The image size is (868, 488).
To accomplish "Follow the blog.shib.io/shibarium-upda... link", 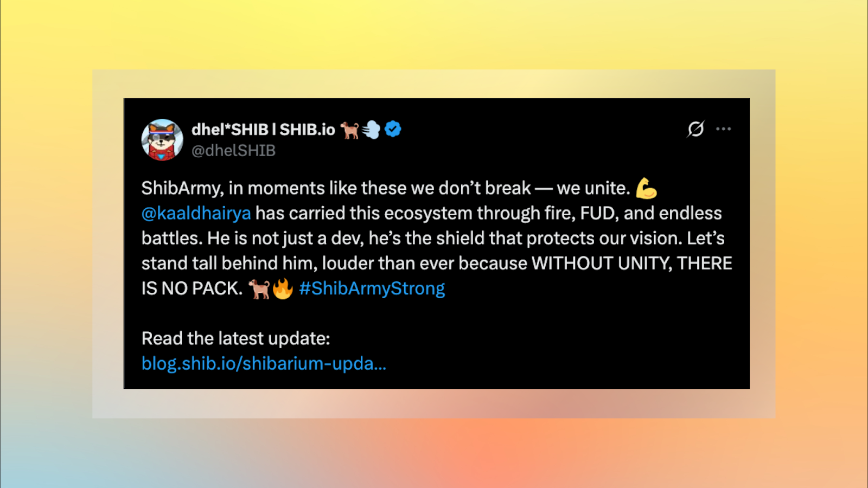I will [x=264, y=363].
